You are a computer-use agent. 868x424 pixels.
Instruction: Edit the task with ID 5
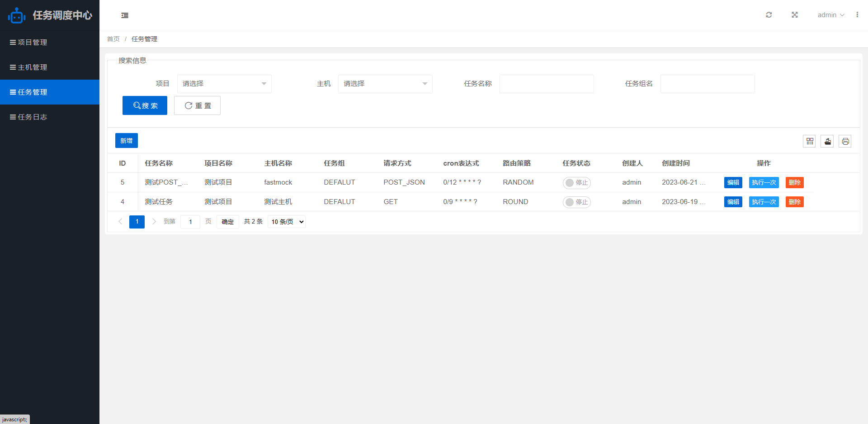tap(733, 183)
